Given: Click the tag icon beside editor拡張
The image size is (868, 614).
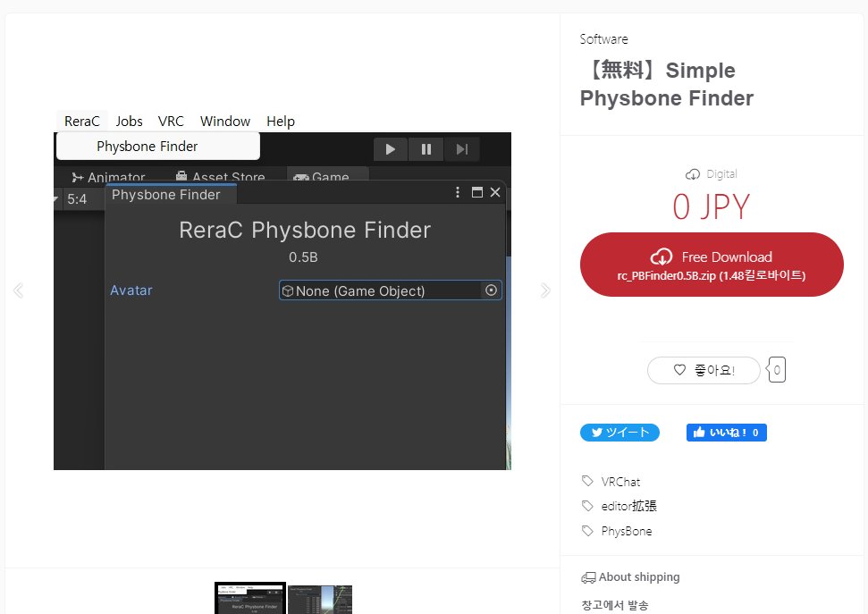Looking at the screenshot, I should [587, 506].
